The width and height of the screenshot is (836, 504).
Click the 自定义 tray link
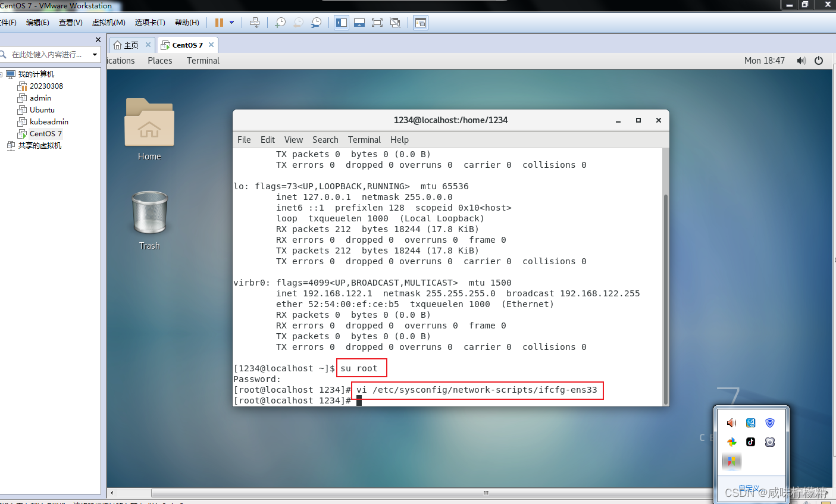pyautogui.click(x=749, y=488)
